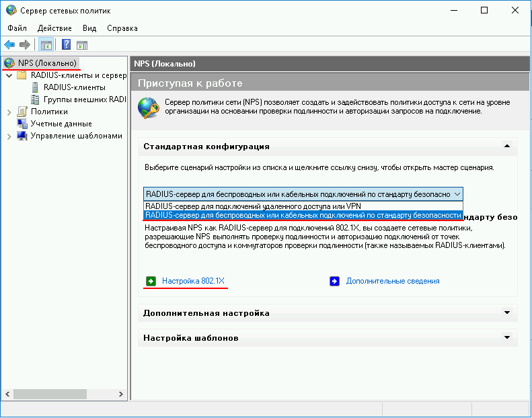The image size is (532, 418).
Task: Click the Back arrow toolbar icon
Action: (9, 45)
